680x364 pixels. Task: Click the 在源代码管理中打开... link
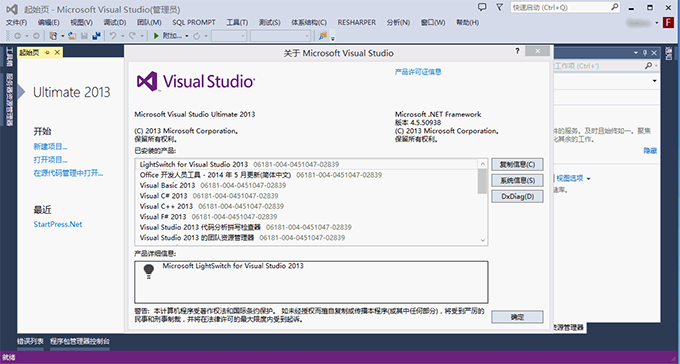pyautogui.click(x=69, y=174)
